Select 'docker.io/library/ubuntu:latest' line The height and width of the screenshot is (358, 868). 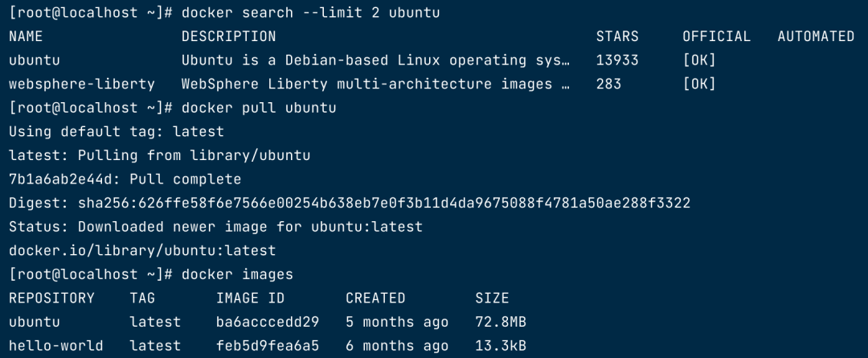click(x=142, y=251)
